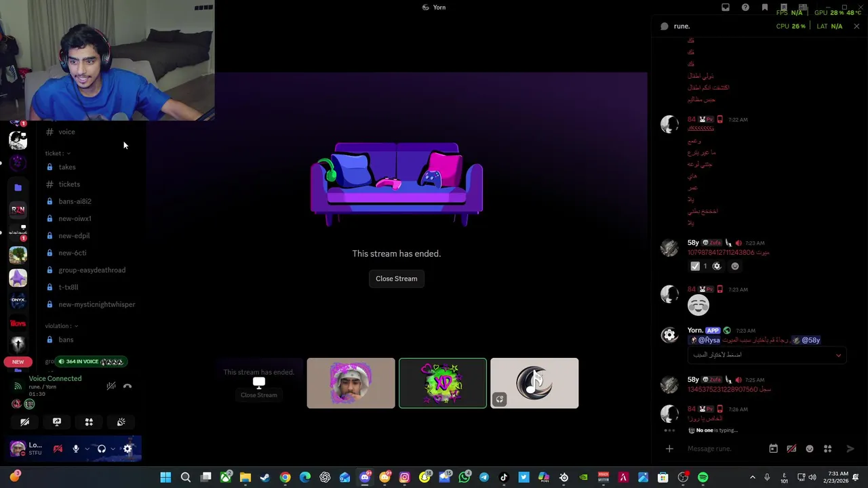Screen dimensions: 868x488
Task: Add a reaction to 58y message
Action: 734,266
